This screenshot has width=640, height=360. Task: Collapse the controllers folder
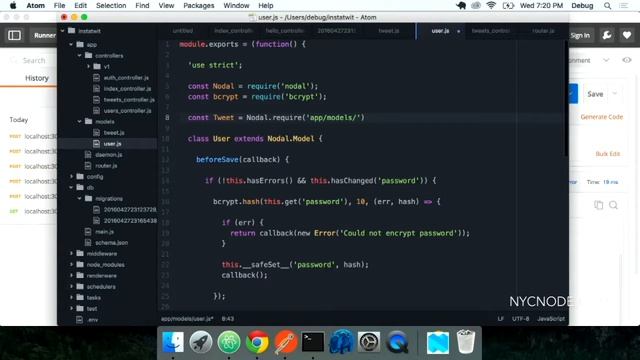[80, 56]
